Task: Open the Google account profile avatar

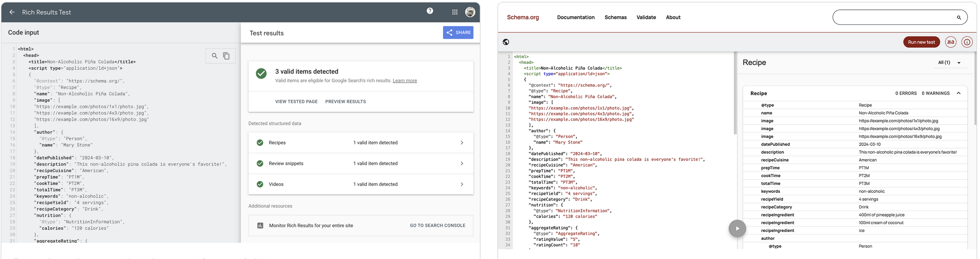Action: tap(470, 12)
